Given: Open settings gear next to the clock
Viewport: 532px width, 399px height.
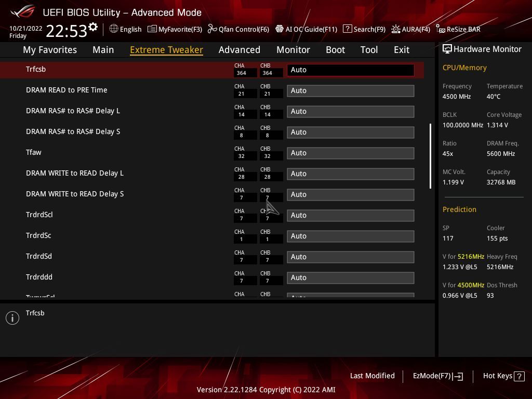Looking at the screenshot, I should pos(93,27).
